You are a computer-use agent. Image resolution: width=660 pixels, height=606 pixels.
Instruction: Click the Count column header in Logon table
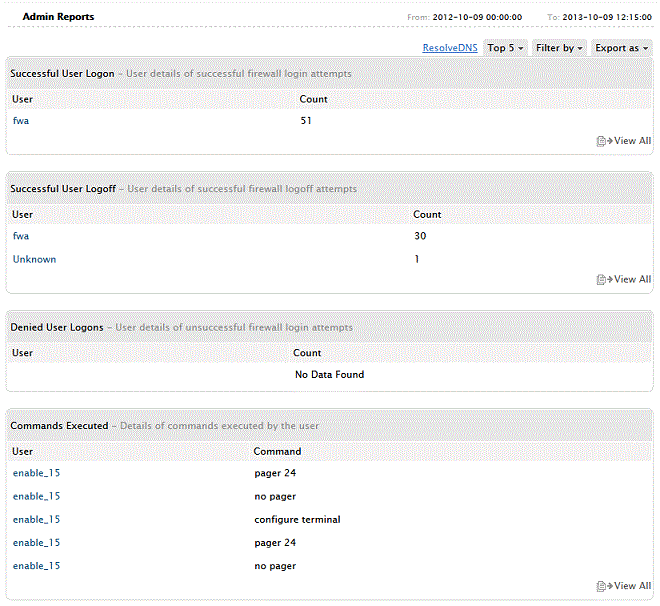(313, 99)
